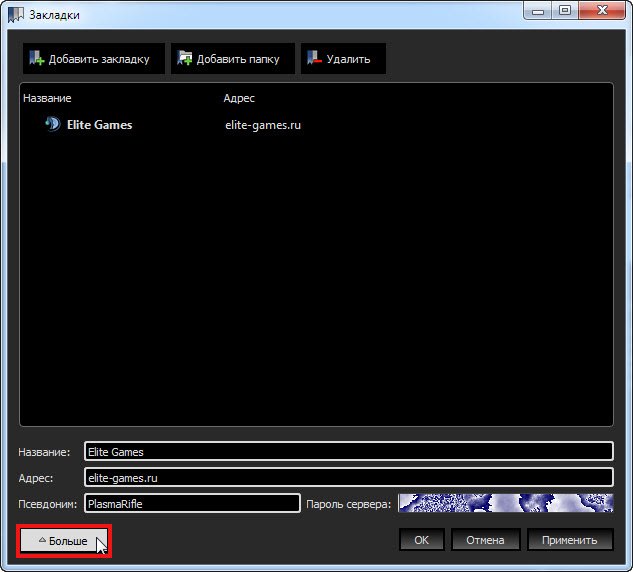Viewport: 633px width, 572px height.
Task: Focus the Название text field
Action: pos(348,452)
